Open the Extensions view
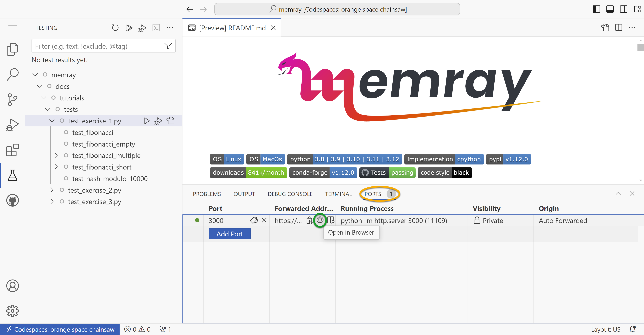The height and width of the screenshot is (335, 644). click(12, 150)
